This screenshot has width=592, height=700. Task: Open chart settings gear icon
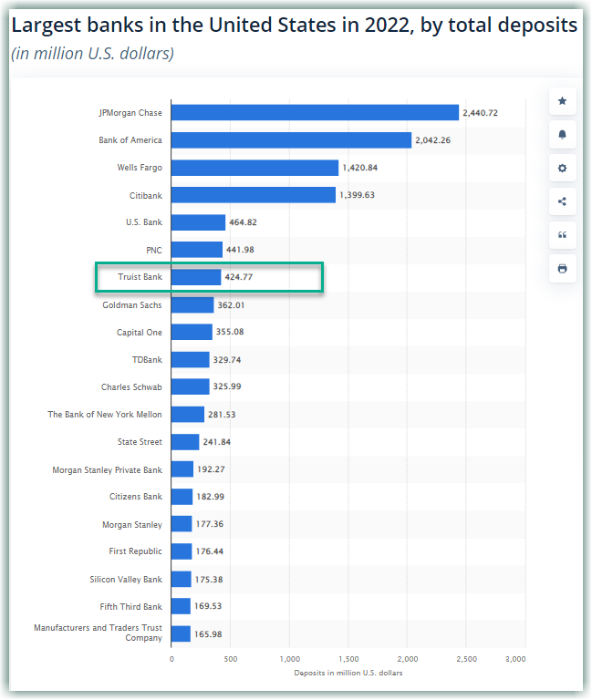click(562, 169)
